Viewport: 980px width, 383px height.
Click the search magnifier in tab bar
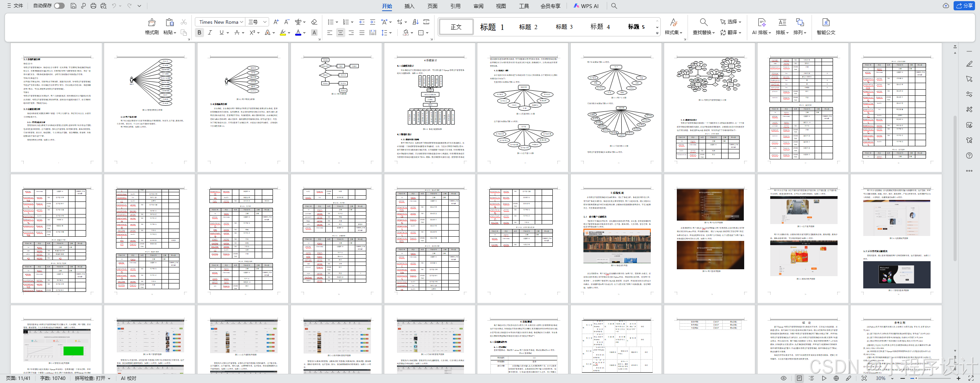[x=614, y=6]
